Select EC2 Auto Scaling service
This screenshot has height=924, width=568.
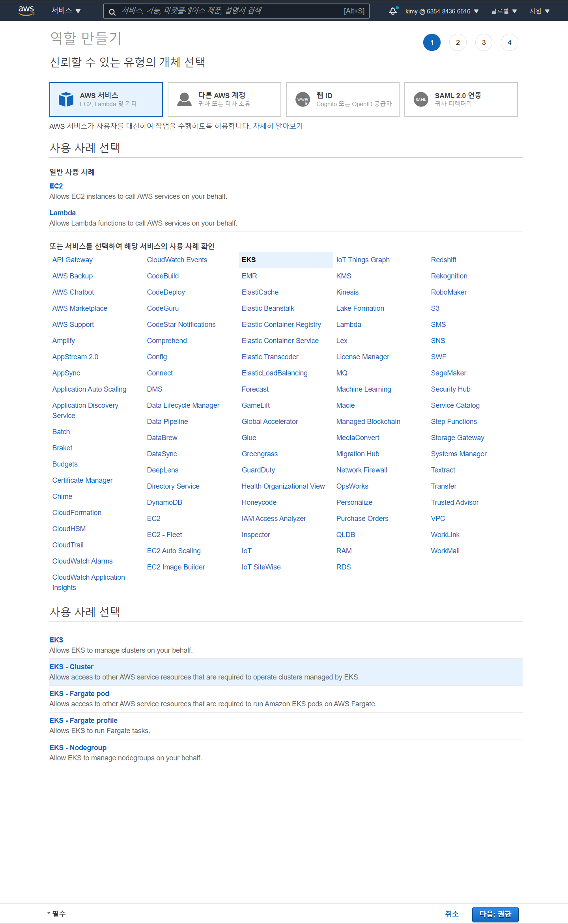pyautogui.click(x=174, y=551)
